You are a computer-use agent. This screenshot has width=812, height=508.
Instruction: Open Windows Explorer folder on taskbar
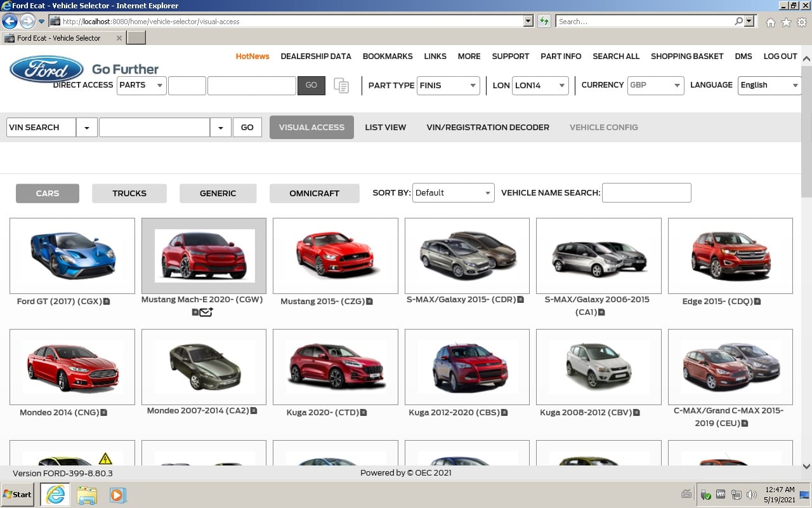point(87,495)
